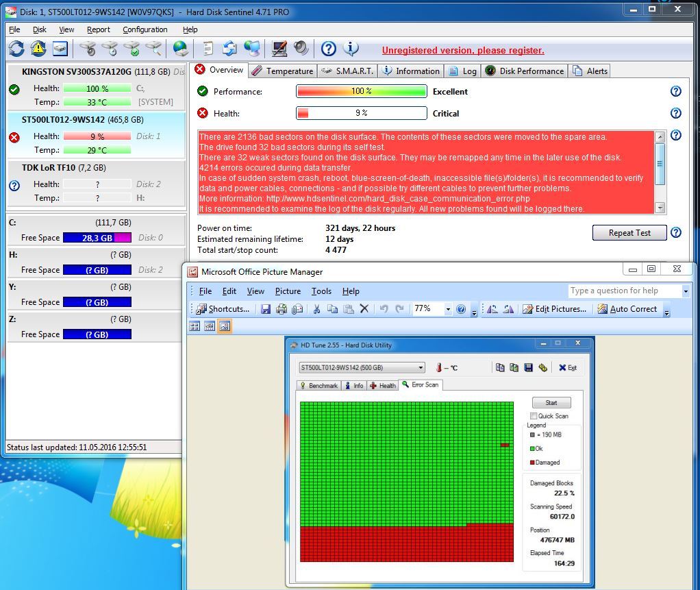Click the refresh disk status icon
700x590 pixels.
pos(16,48)
